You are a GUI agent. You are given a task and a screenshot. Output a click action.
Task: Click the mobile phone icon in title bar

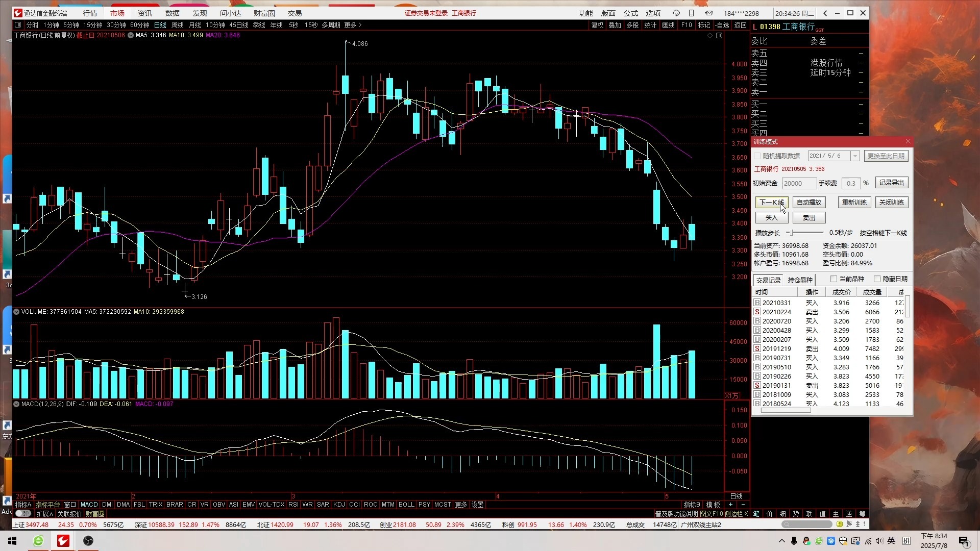coord(691,13)
